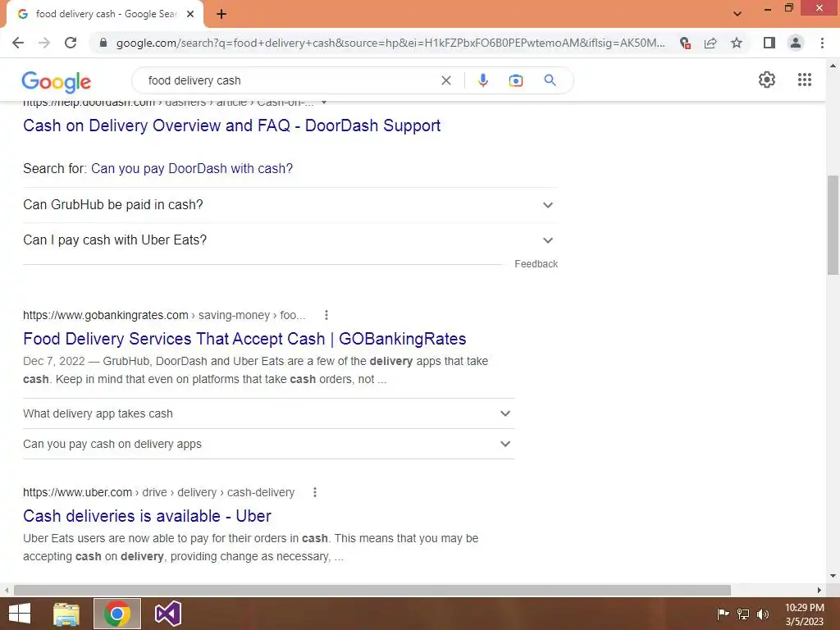Screen dimensions: 840x630
Task: Open more options for Uber result
Action: pyautogui.click(x=315, y=492)
